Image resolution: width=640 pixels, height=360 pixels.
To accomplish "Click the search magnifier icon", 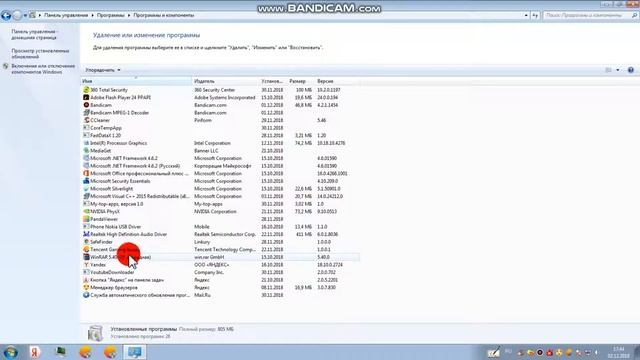I will coord(634,16).
